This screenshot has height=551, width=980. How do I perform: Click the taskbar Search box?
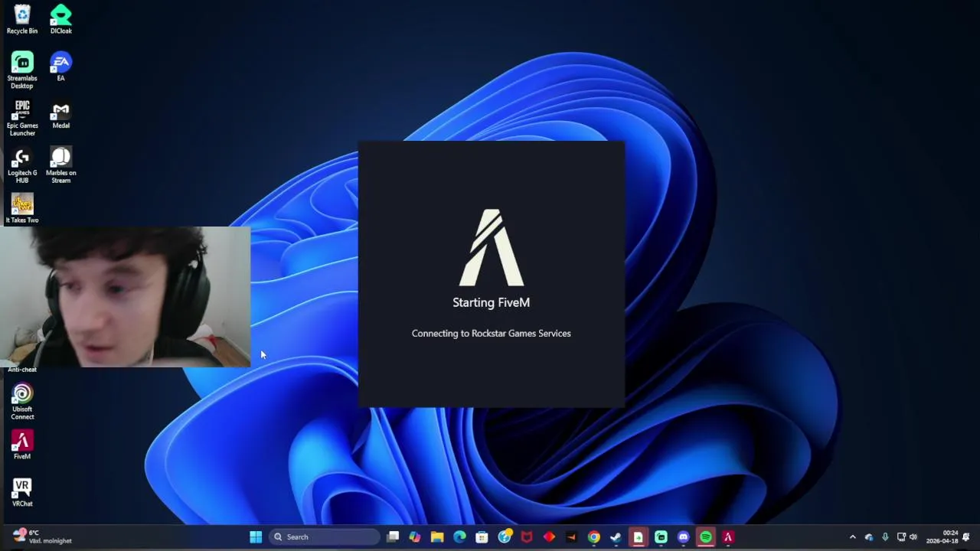tap(325, 537)
